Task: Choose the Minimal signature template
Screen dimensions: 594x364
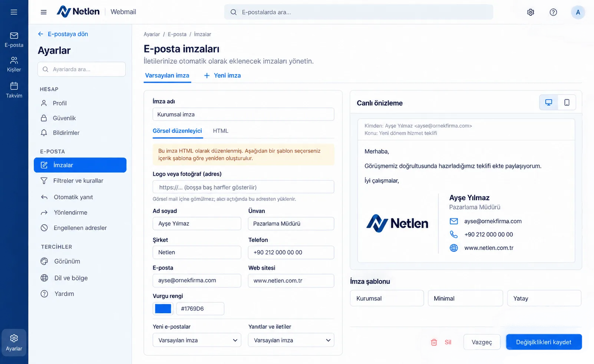Action: 465,298
